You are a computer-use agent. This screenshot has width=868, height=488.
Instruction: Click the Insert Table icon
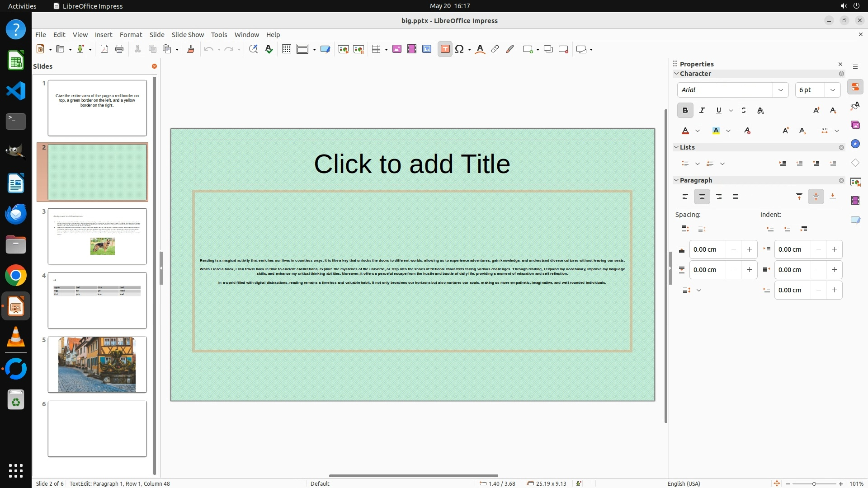[x=376, y=49]
